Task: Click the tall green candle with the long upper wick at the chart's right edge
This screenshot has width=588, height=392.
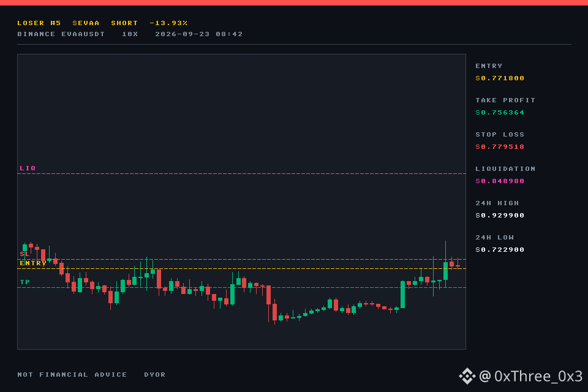Action: click(x=445, y=265)
